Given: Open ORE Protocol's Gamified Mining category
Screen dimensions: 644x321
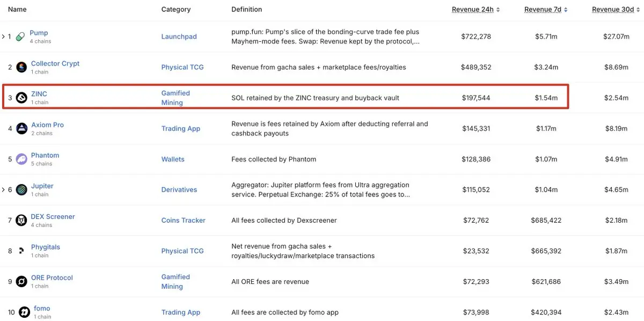Looking at the screenshot, I should click(175, 281).
